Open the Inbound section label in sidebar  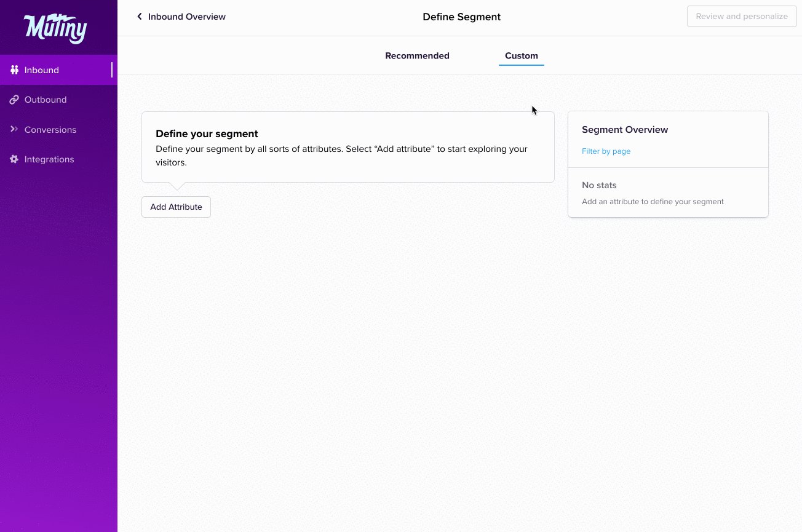[x=42, y=70]
